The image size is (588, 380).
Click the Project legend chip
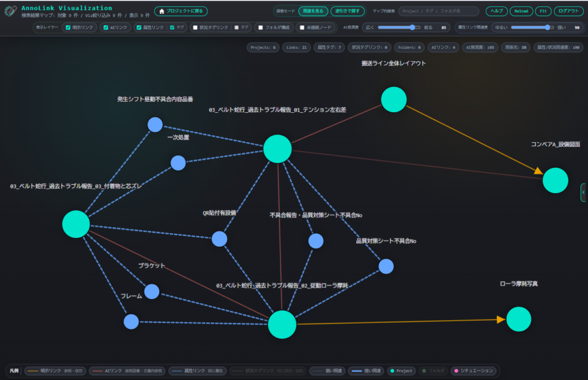point(401,371)
